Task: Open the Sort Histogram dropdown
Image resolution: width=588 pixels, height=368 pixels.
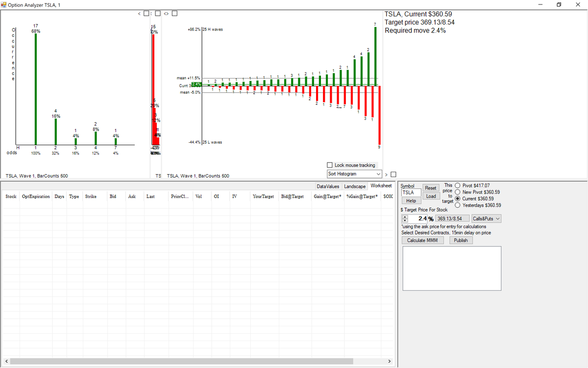Action: pos(354,174)
